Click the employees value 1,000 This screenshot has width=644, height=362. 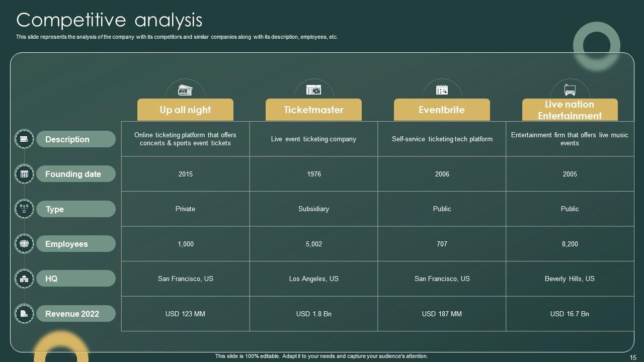pos(185,244)
